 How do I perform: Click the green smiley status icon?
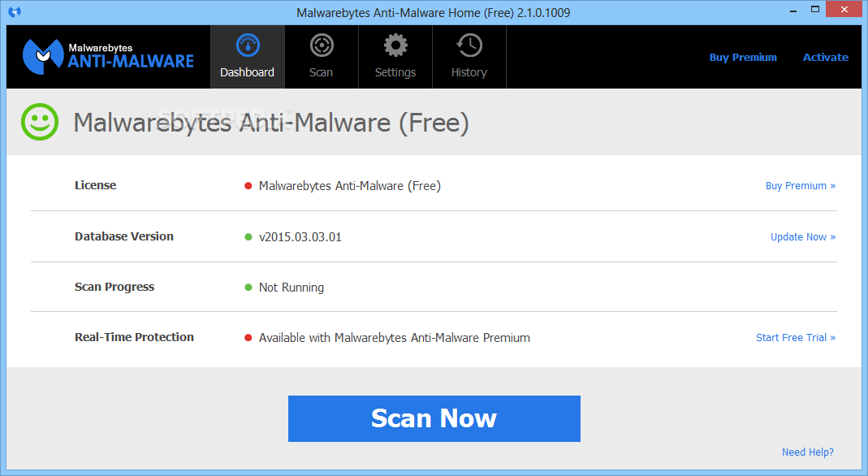pos(39,123)
